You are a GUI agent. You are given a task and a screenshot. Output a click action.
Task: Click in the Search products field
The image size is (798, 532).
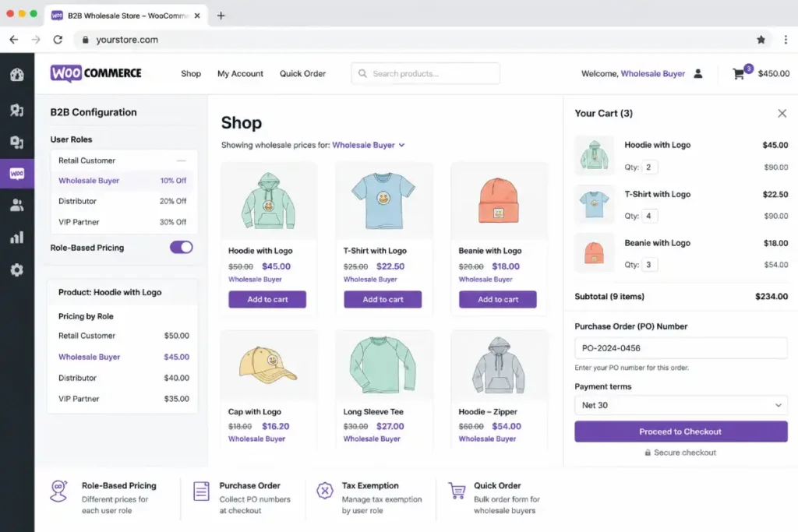point(425,74)
